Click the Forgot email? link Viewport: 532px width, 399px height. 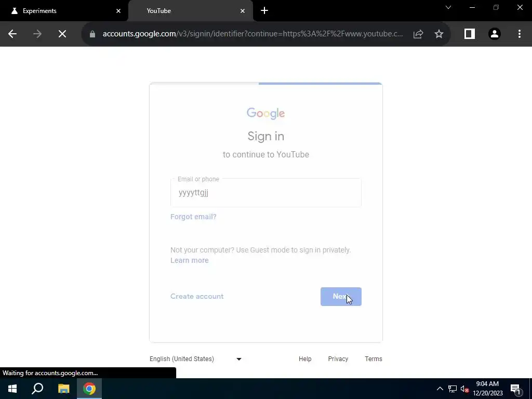(193, 217)
